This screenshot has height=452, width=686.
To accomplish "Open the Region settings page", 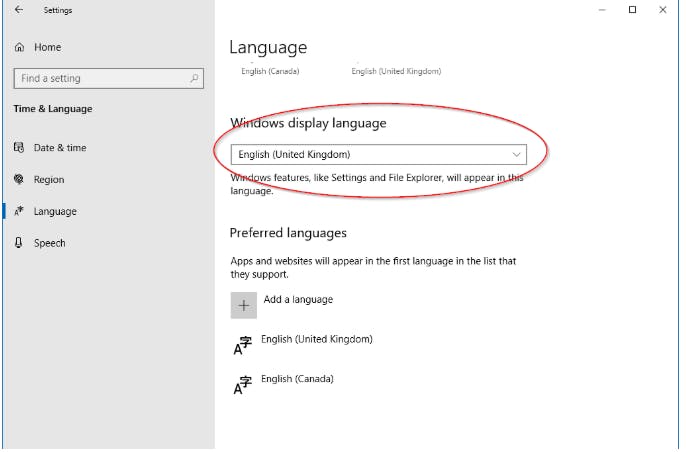I will [49, 180].
